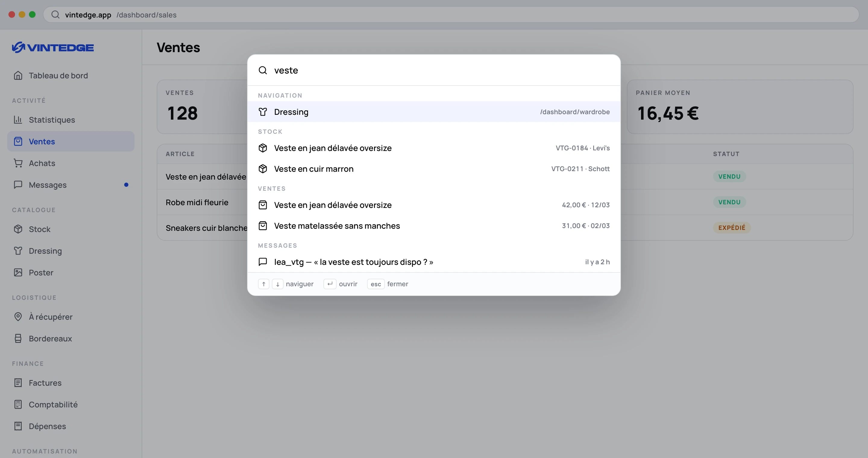Click the shirt icon of Dressing result

(263, 112)
